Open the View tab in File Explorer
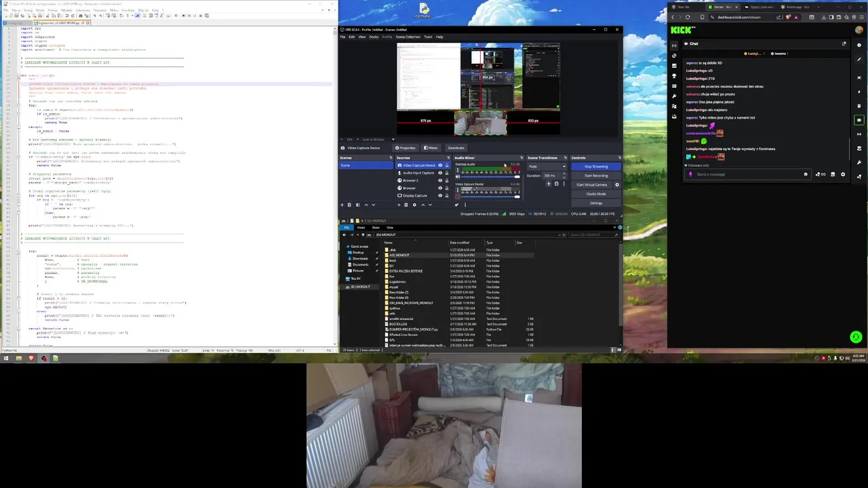Image resolution: width=868 pixels, height=488 pixels. tap(390, 227)
